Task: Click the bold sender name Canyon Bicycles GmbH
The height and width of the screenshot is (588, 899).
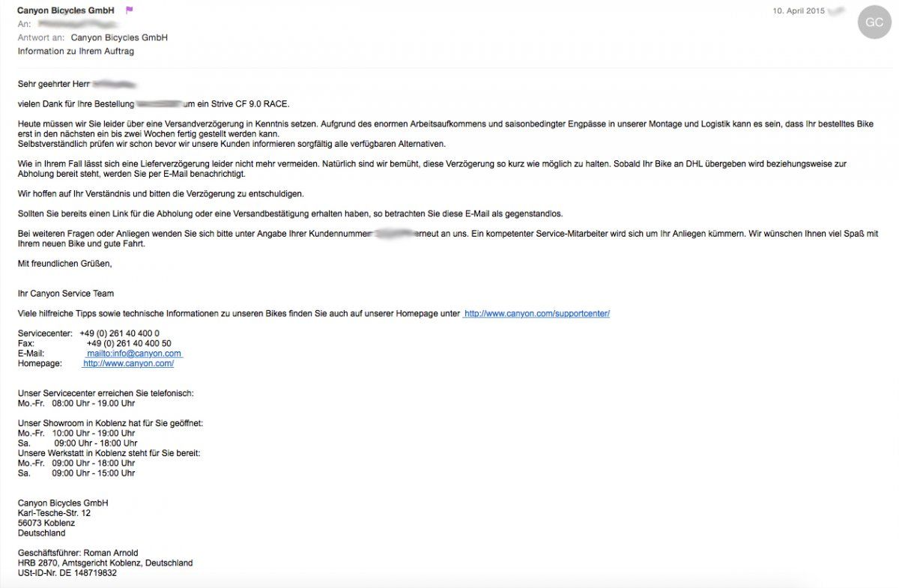Action: 66,10
